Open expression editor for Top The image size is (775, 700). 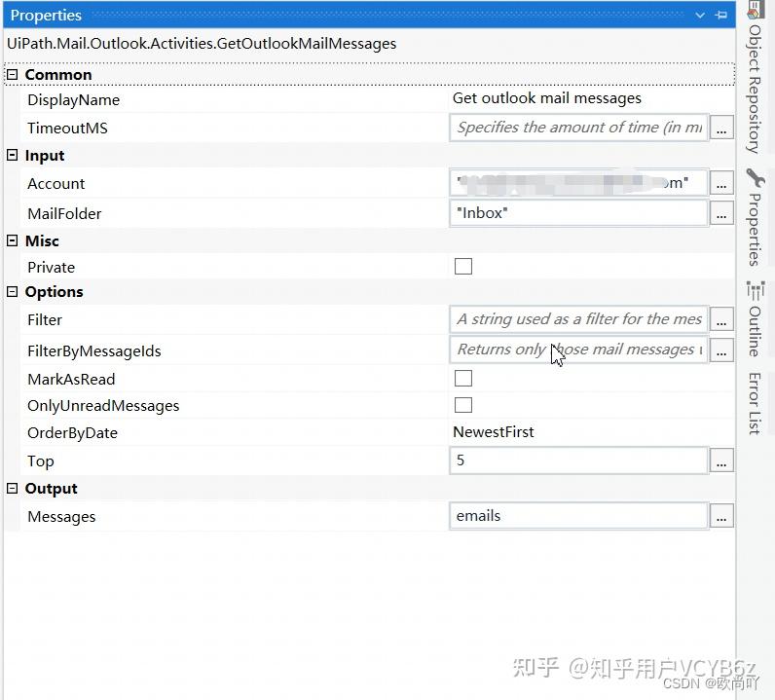(721, 461)
